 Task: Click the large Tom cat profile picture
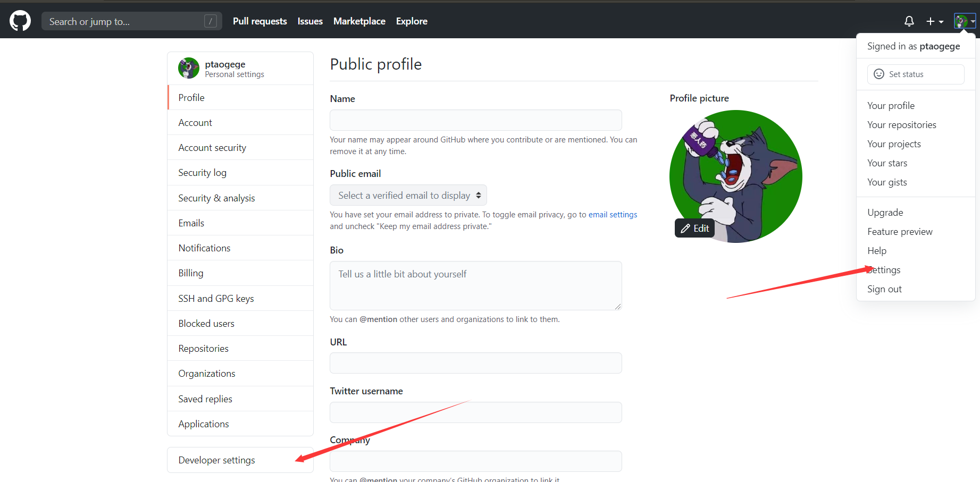736,176
